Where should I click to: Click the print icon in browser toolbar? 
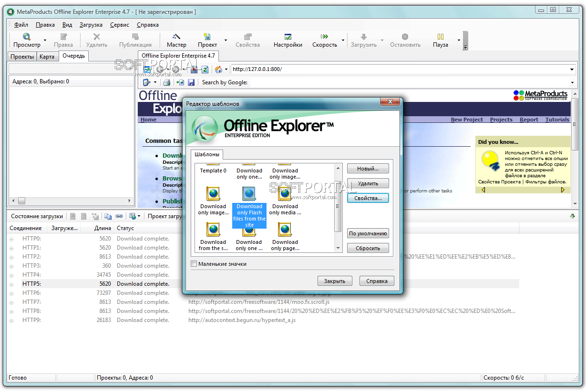(167, 82)
